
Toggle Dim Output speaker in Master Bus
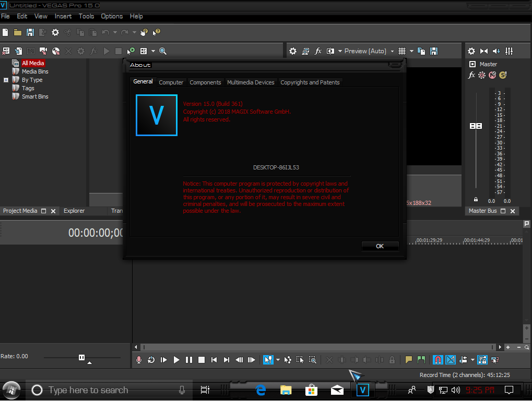tap(496, 51)
